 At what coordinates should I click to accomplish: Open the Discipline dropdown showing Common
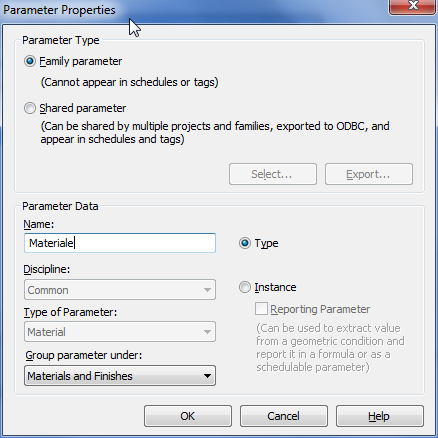[120, 290]
